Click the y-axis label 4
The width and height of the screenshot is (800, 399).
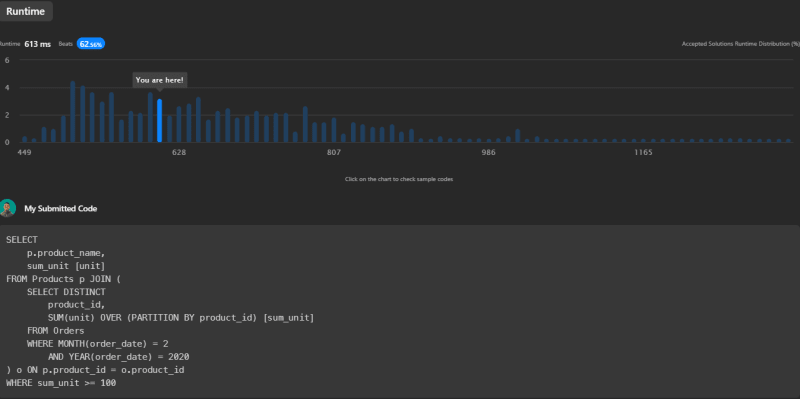point(7,88)
